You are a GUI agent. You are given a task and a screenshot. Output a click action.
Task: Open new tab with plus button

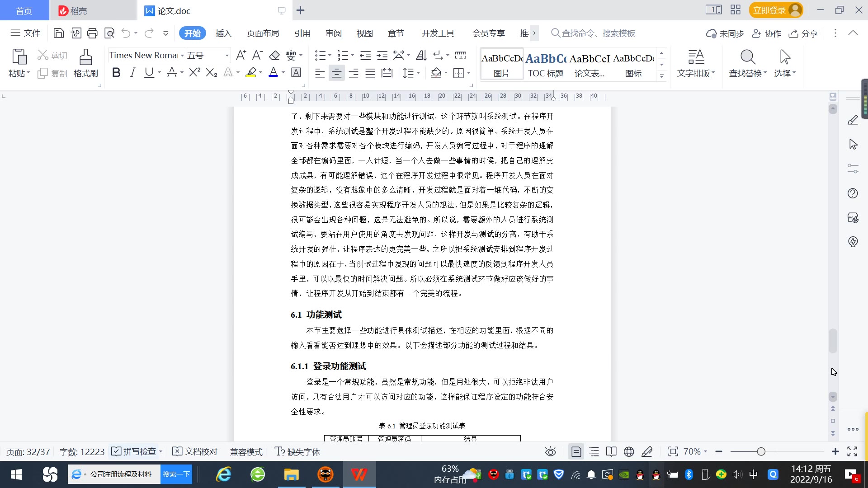click(301, 10)
